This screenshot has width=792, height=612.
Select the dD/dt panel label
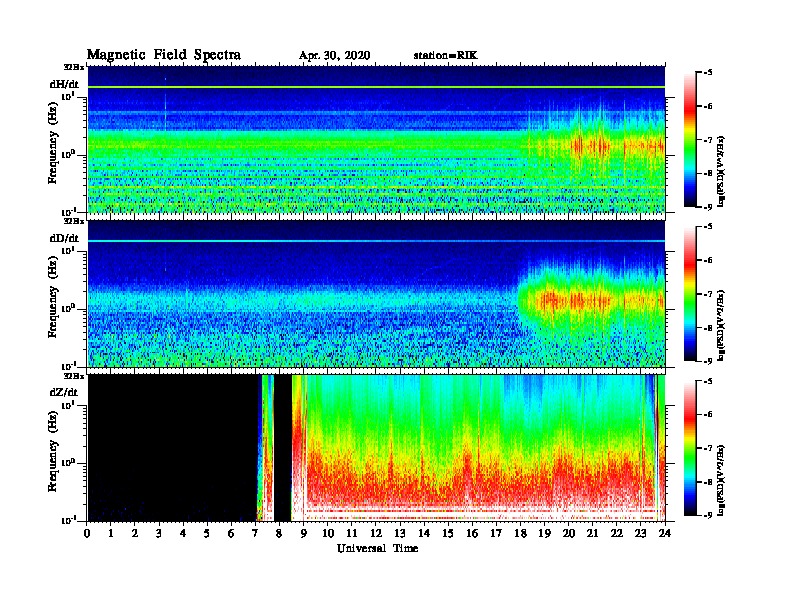point(64,238)
